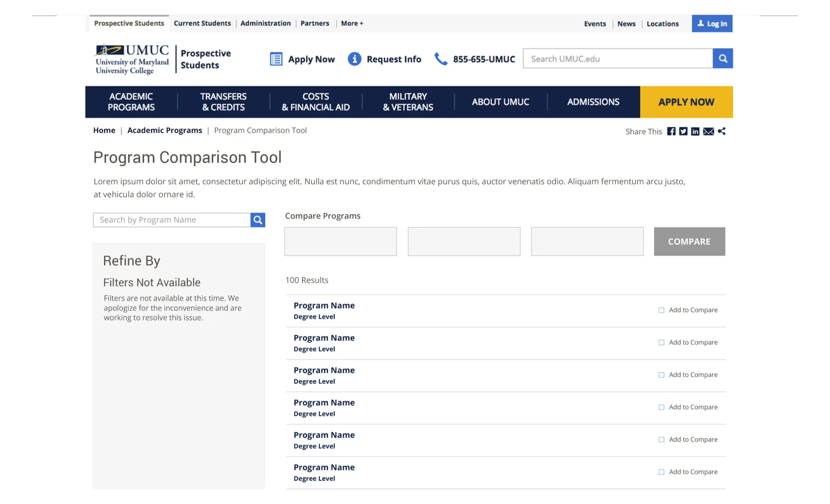
Task: Click the third empty compare slot
Action: coord(587,242)
